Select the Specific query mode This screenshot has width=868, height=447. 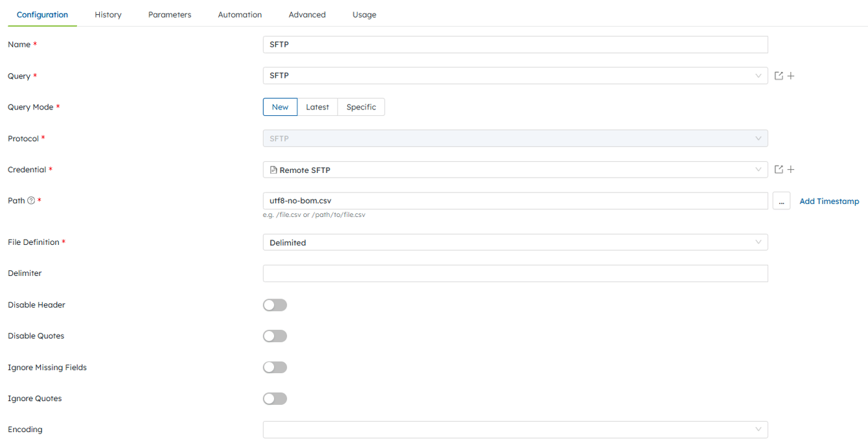click(361, 107)
